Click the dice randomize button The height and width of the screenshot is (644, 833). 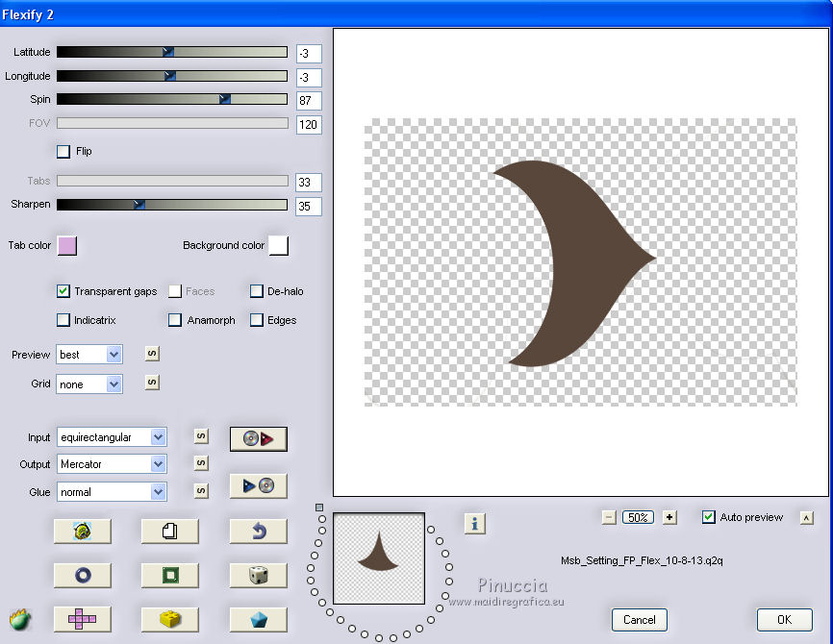[258, 575]
